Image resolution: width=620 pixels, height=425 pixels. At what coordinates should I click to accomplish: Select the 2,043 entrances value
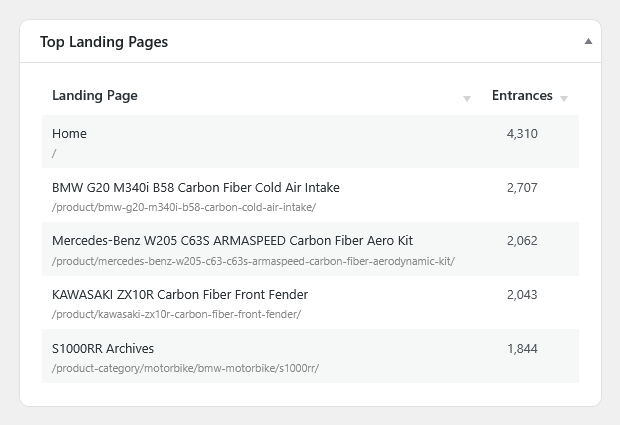click(522, 295)
